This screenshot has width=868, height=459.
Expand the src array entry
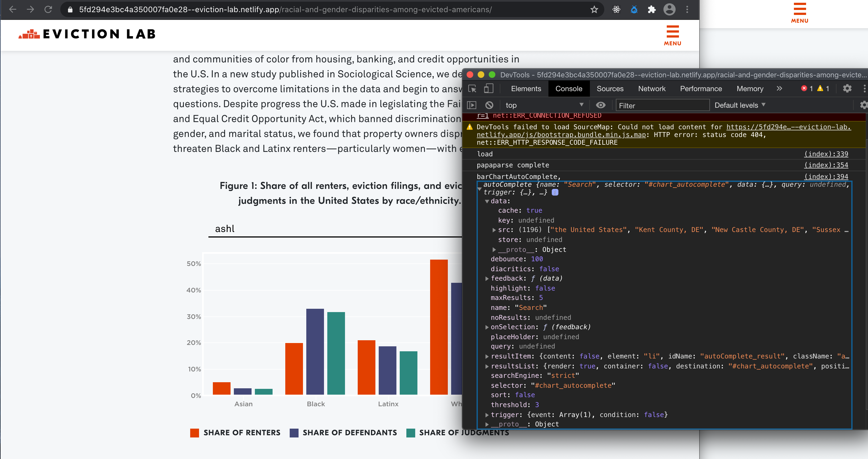click(494, 229)
